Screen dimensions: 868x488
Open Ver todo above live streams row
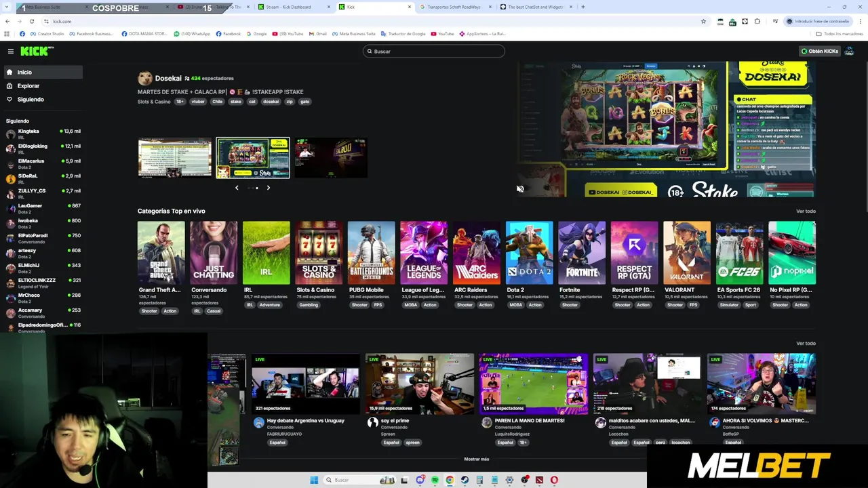point(806,343)
